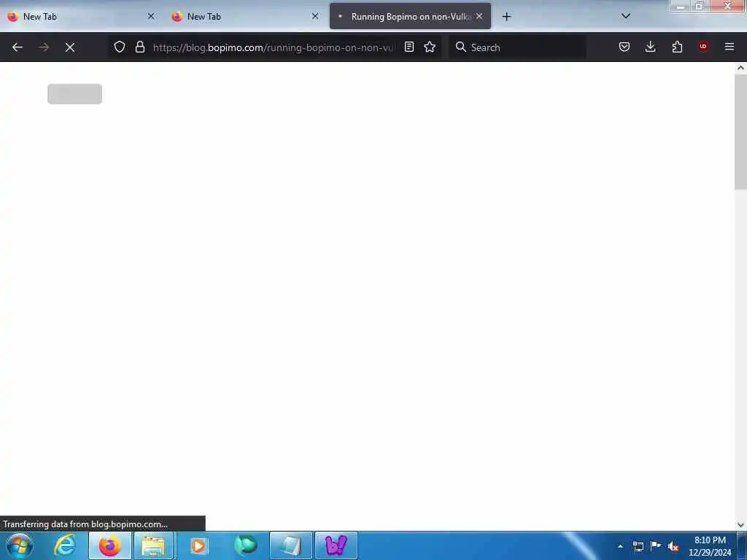Click the gray placeholder button on page
This screenshot has width=747, height=560.
(x=75, y=94)
